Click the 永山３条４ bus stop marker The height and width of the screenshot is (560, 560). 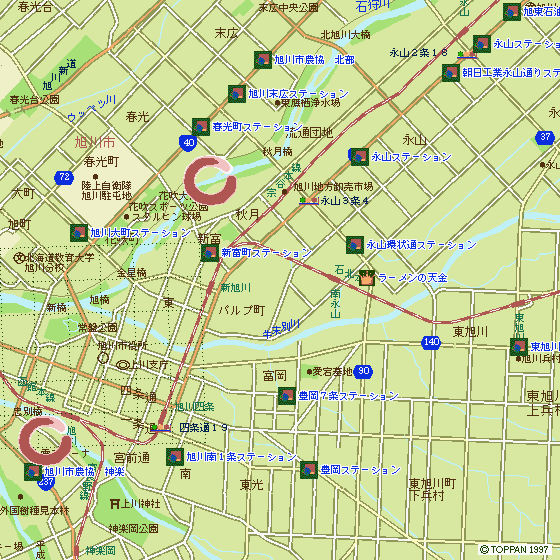tap(309, 201)
